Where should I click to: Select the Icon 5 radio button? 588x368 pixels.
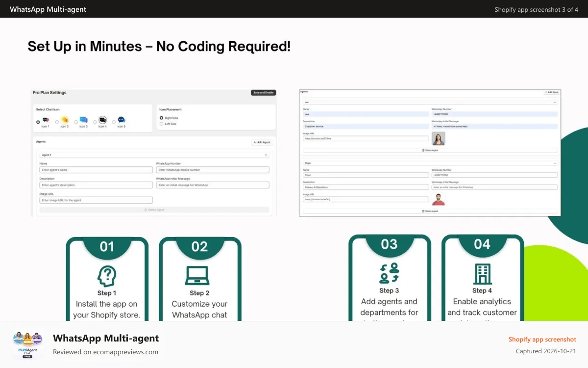pyautogui.click(x=114, y=122)
